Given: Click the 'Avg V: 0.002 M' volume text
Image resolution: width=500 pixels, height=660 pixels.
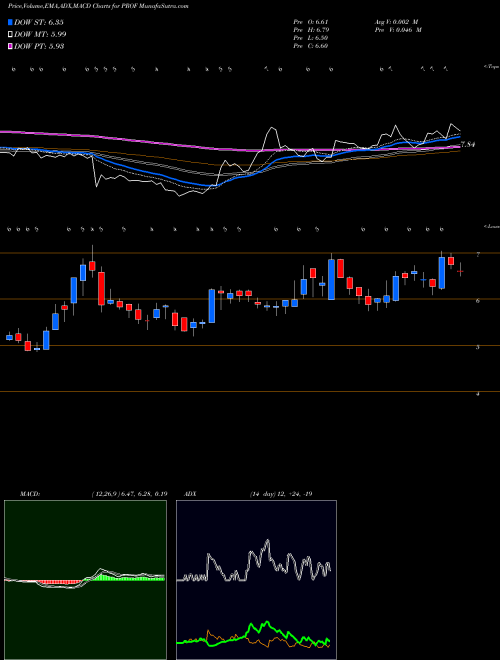Looking at the screenshot, I should 397,21.
